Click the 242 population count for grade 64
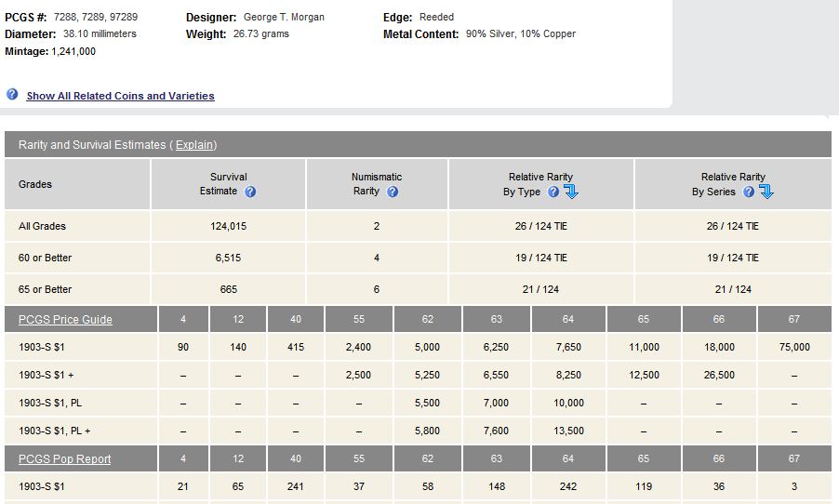The width and height of the screenshot is (839, 504). pyautogui.click(x=568, y=486)
